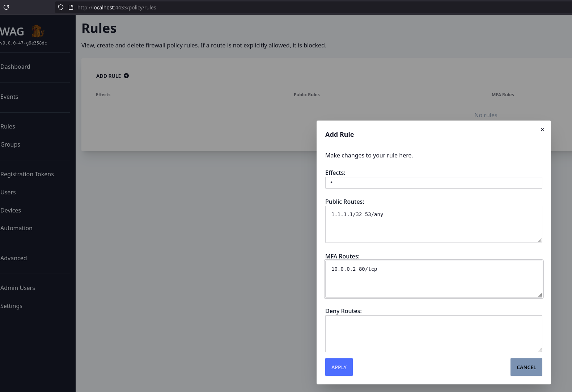Open Settings from the sidebar

12,306
